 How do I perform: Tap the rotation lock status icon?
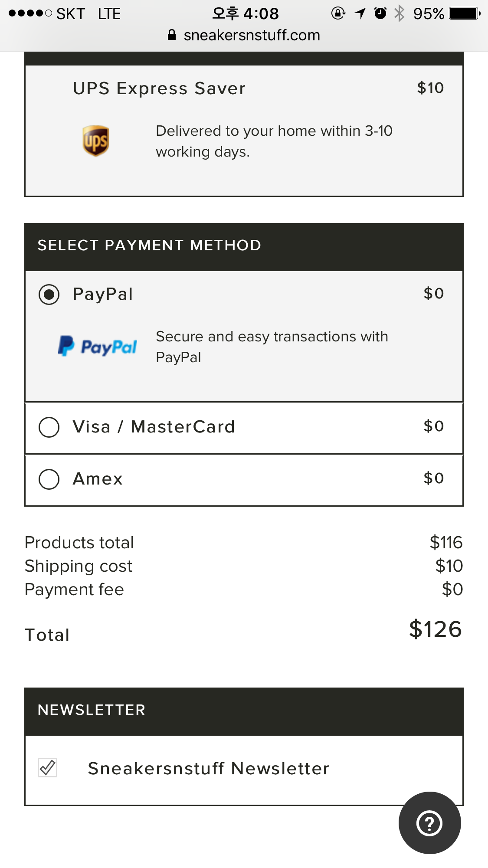click(338, 13)
